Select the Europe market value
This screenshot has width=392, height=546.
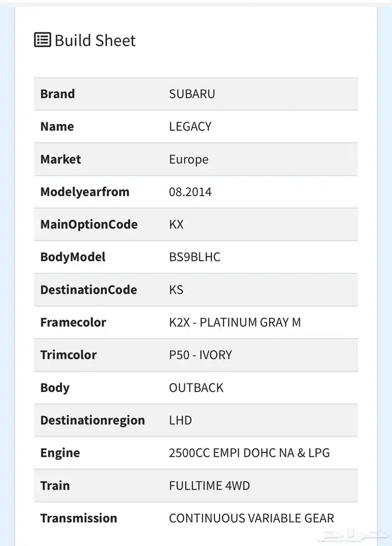click(x=189, y=159)
